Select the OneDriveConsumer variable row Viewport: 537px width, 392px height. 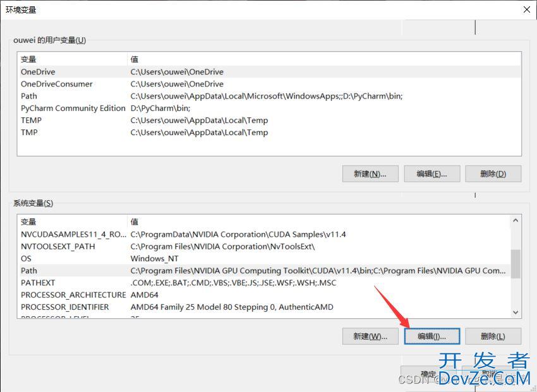[269, 84]
